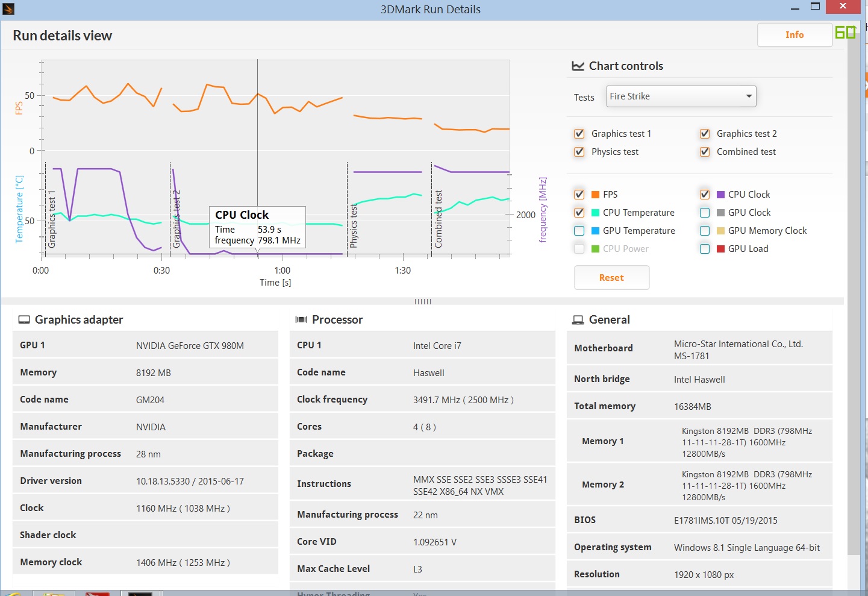Click the Chart controls graph icon

(578, 66)
